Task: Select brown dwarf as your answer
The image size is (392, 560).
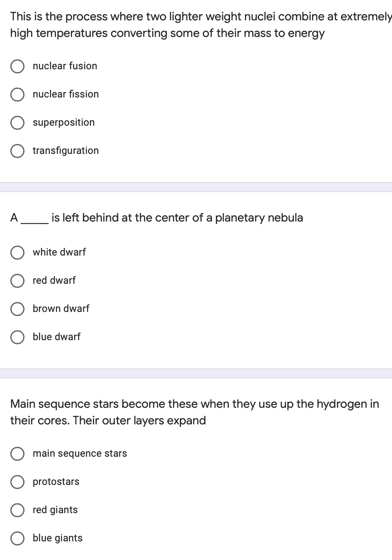Action: pyautogui.click(x=17, y=309)
